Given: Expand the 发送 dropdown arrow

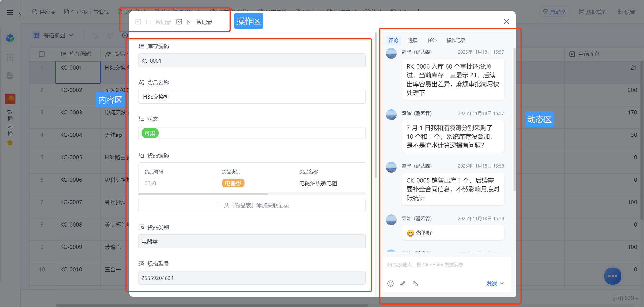Looking at the screenshot, I should click(502, 284).
